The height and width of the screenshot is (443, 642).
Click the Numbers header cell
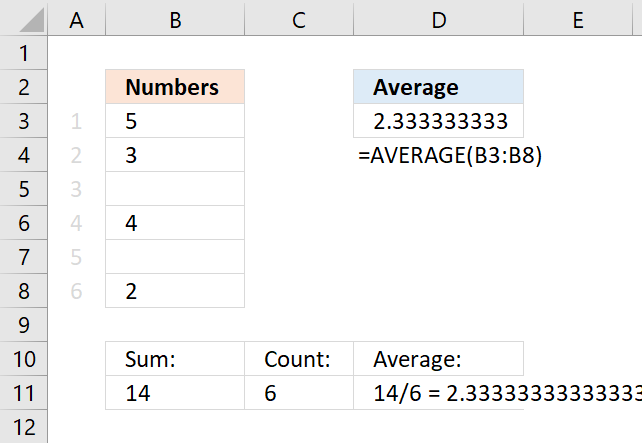tap(175, 87)
